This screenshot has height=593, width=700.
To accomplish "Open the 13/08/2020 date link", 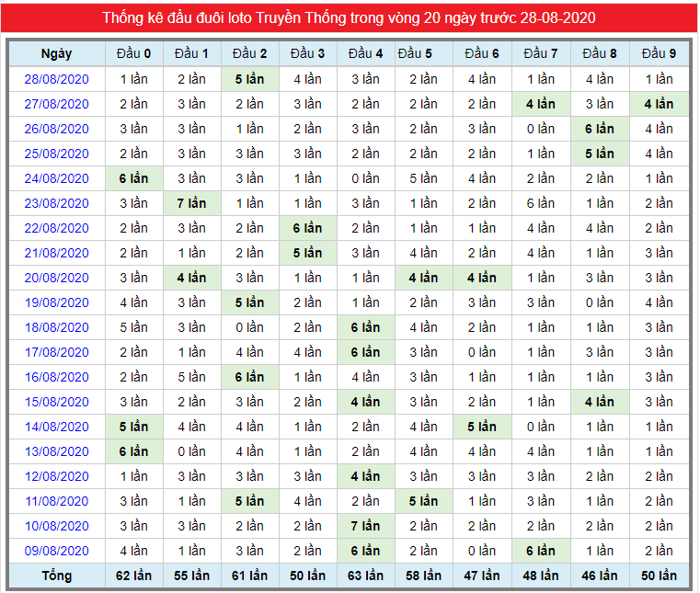I will pos(57,451).
